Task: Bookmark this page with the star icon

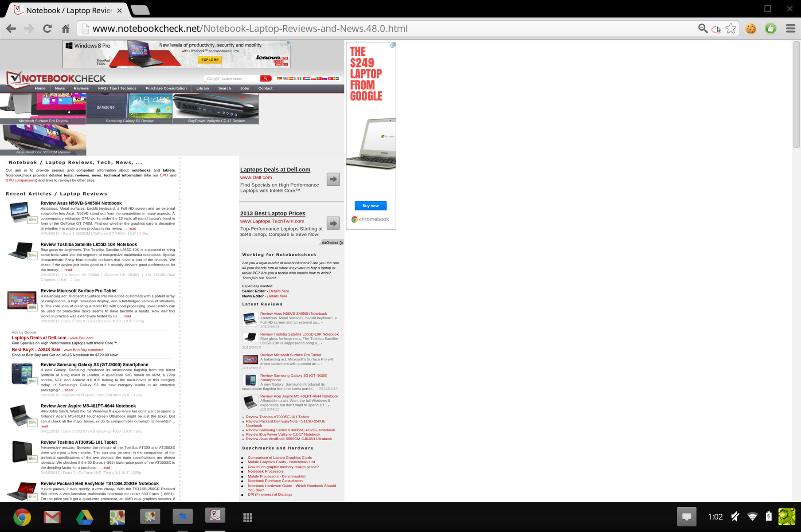Action: click(731, 29)
